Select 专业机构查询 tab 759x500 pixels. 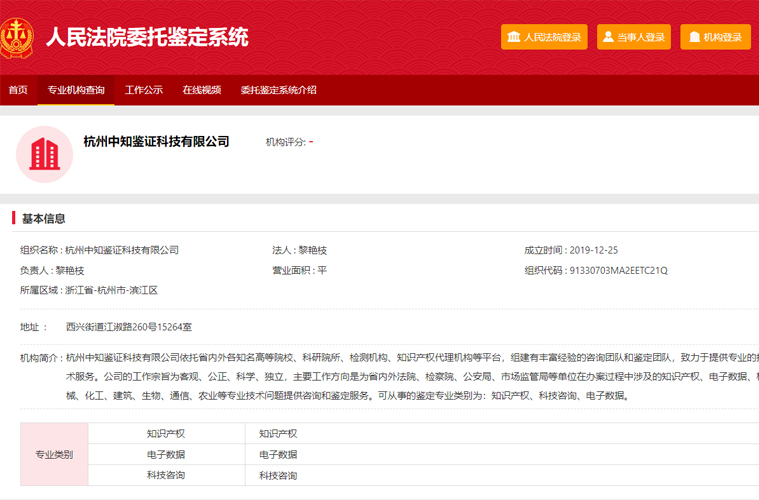[76, 90]
